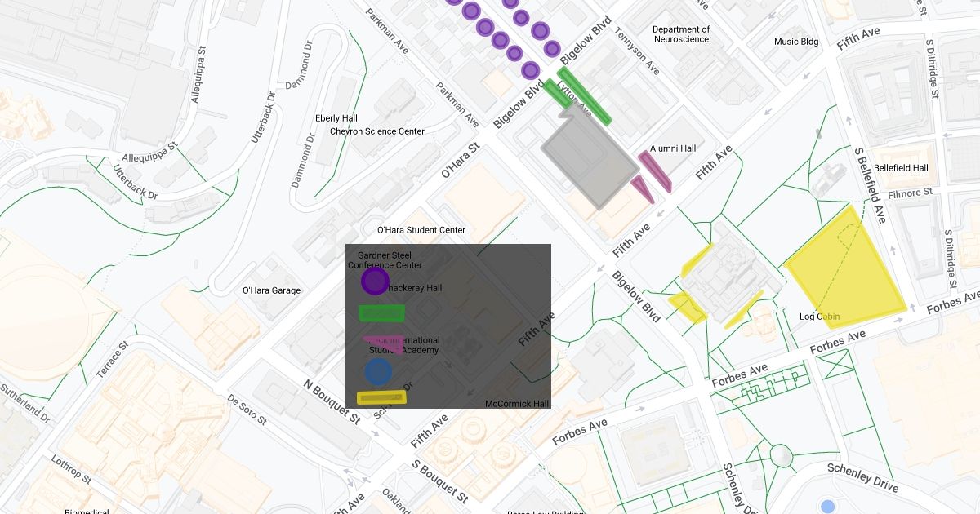Select the Chevron Science Center label
The width and height of the screenshot is (980, 514).
(377, 131)
